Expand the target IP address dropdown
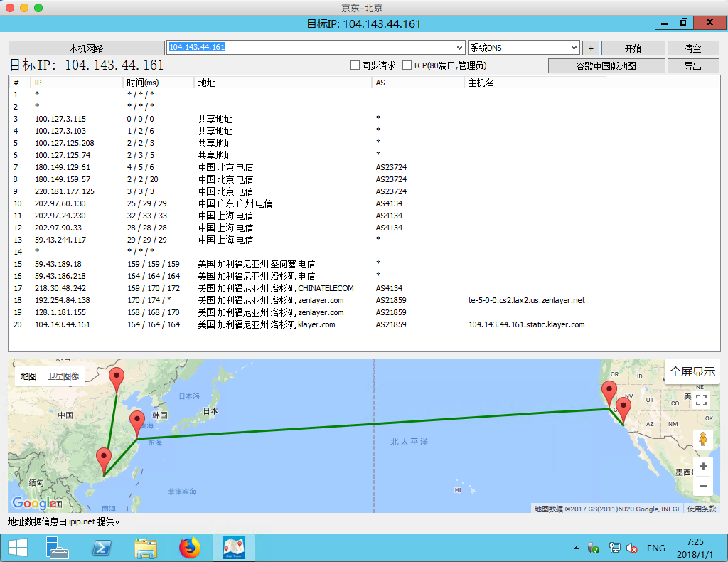This screenshot has height=562, width=728. point(459,48)
